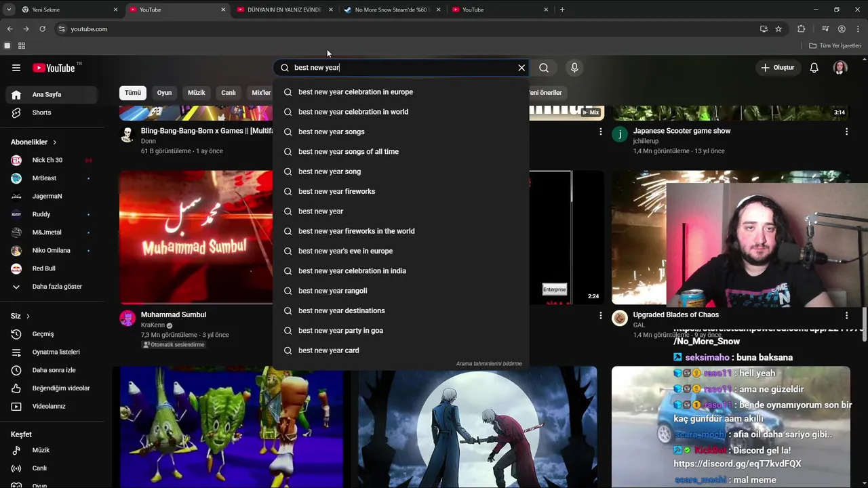This screenshot has height=488, width=868.
Task: Open the YouTube hamburger guide menu
Action: coord(16,68)
